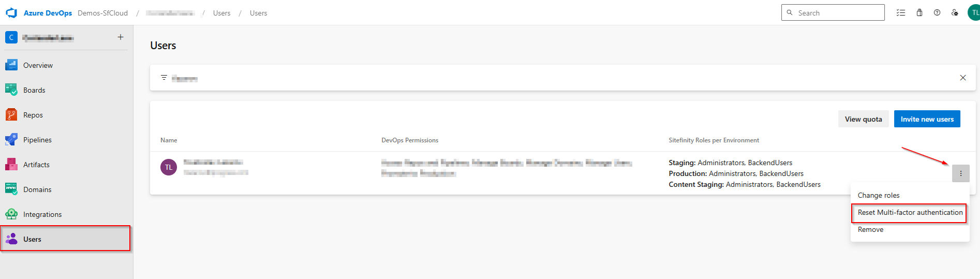Click the filter keyword input field
Screen dimensions: 980x279
564,78
